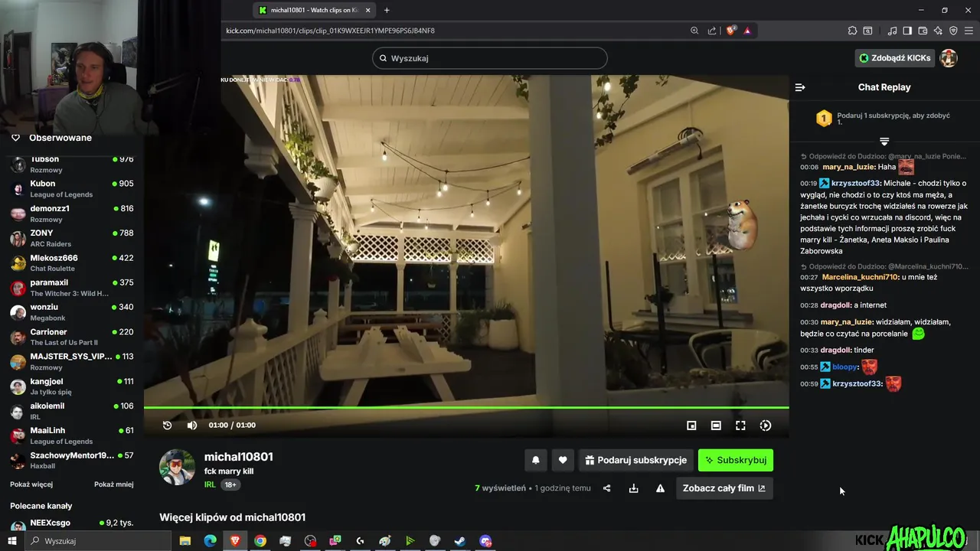The width and height of the screenshot is (980, 551).
Task: Open the music note playlist icon
Action: [x=892, y=31]
